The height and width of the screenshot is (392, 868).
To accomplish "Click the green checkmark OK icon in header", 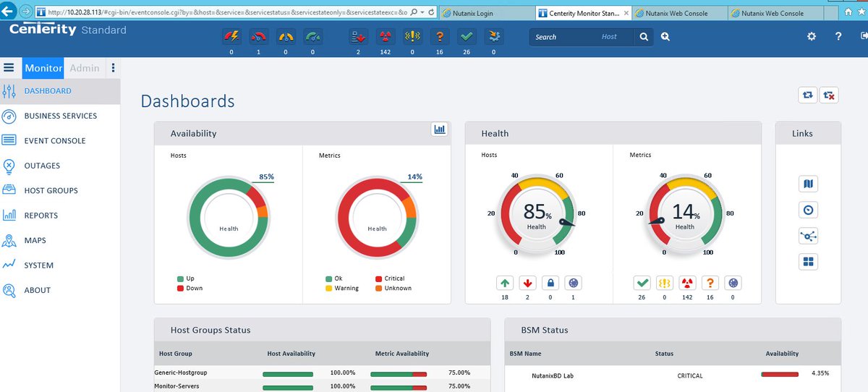I will pyautogui.click(x=467, y=36).
